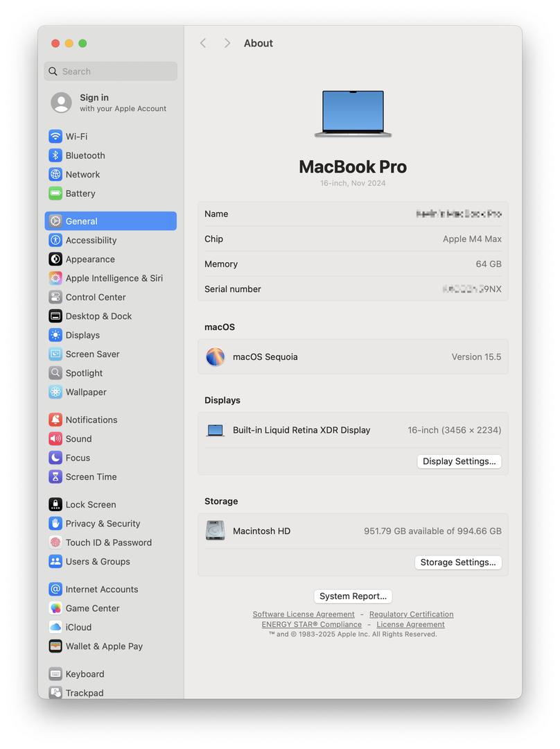
Task: Click the Search field in sidebar
Action: (x=111, y=71)
